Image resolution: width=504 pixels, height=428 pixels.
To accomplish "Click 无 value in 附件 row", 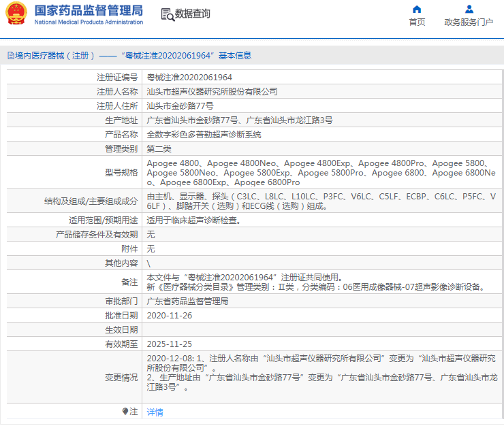I will (151, 249).
